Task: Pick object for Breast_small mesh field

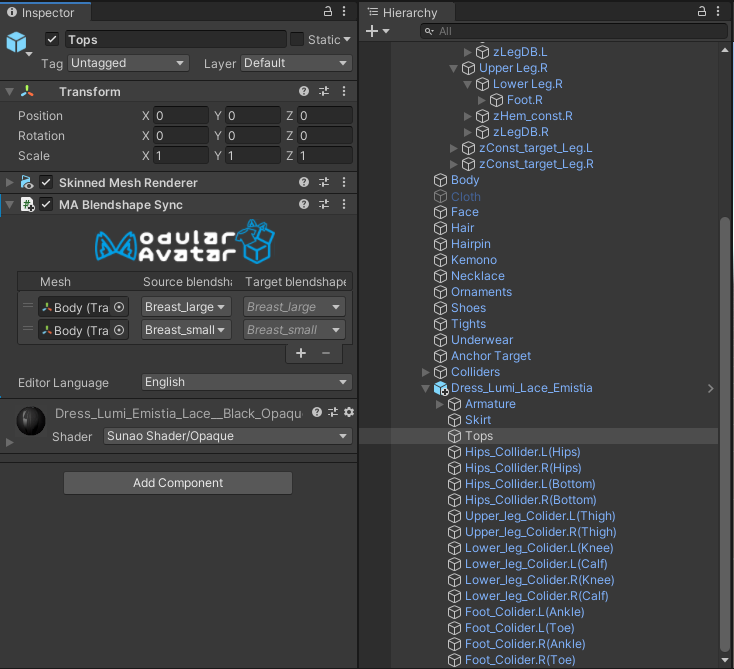Action: point(119,330)
